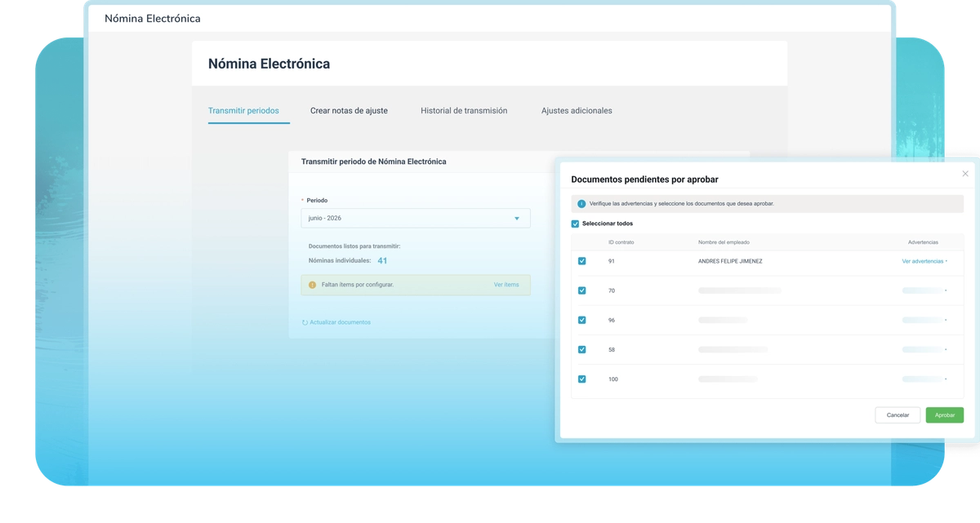Click the Nómina Electrónica title in top bar
This screenshot has width=980, height=523.
[x=153, y=18]
